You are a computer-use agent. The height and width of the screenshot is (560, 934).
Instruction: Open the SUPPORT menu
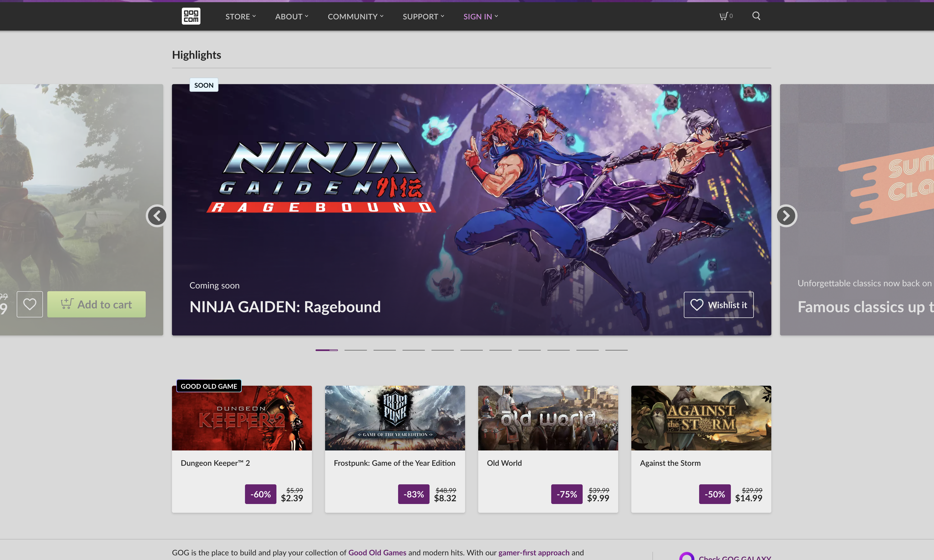point(423,17)
